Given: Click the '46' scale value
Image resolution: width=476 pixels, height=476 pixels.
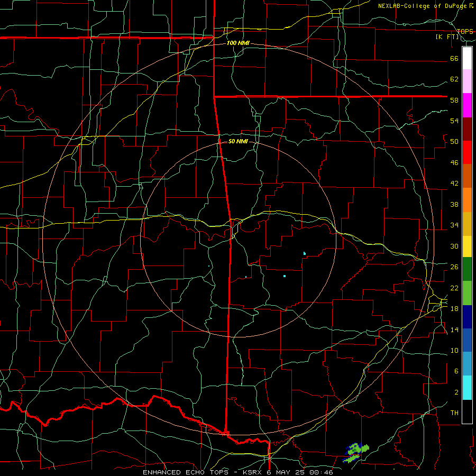Looking at the screenshot, I should pyautogui.click(x=454, y=163).
